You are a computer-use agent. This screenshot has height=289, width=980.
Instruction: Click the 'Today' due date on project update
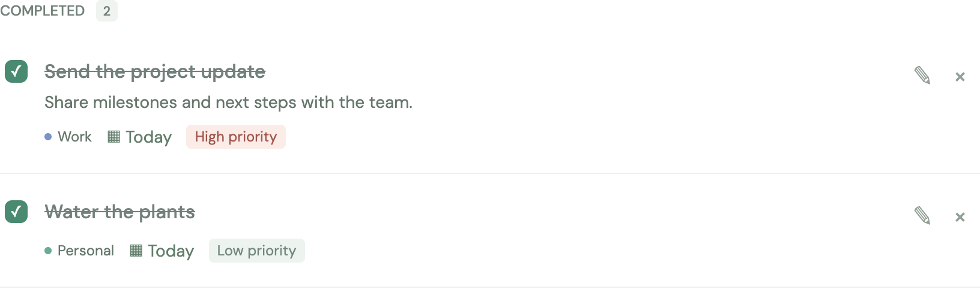click(x=148, y=137)
